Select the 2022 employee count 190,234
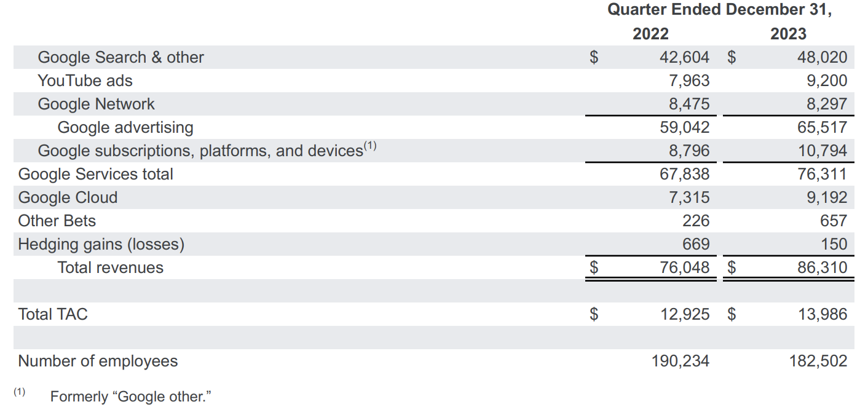 pyautogui.click(x=680, y=361)
